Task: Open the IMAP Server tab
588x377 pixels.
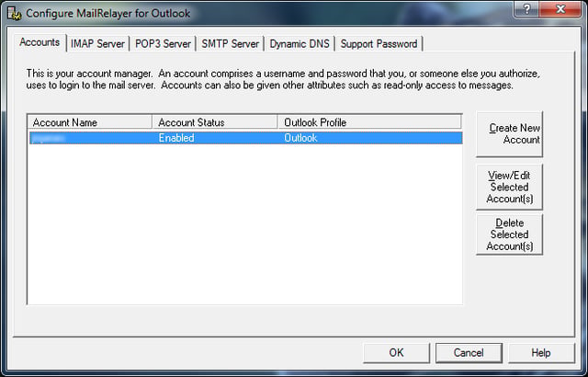Action: coord(97,44)
